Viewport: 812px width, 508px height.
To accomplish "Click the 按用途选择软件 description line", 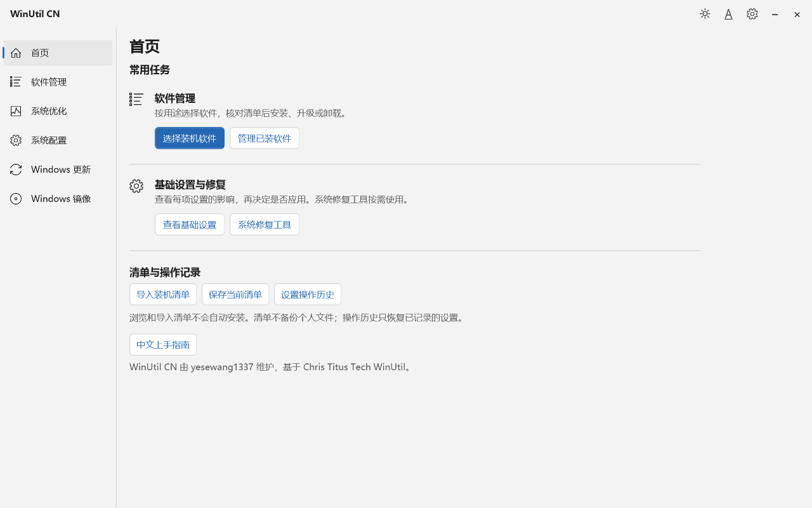I will (251, 113).
